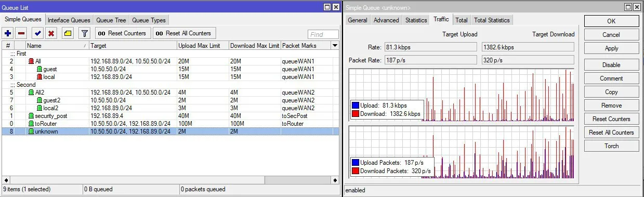
Task: Click the blue Upload legend swatch
Action: coord(355,106)
